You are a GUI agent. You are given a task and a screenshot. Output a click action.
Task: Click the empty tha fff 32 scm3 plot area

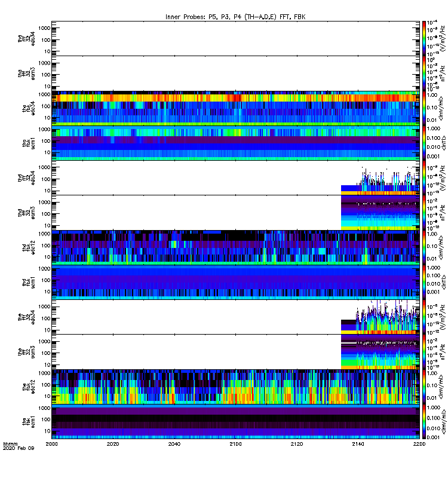[x=235, y=73]
